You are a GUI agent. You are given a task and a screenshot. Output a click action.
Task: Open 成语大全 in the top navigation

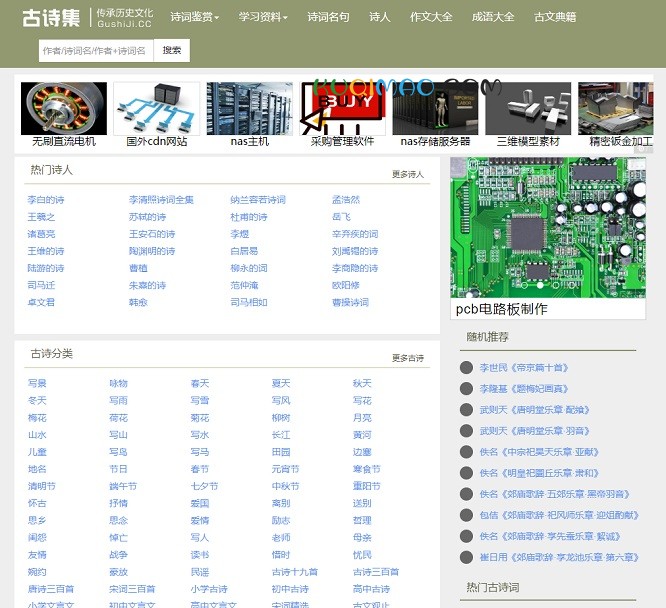point(493,17)
